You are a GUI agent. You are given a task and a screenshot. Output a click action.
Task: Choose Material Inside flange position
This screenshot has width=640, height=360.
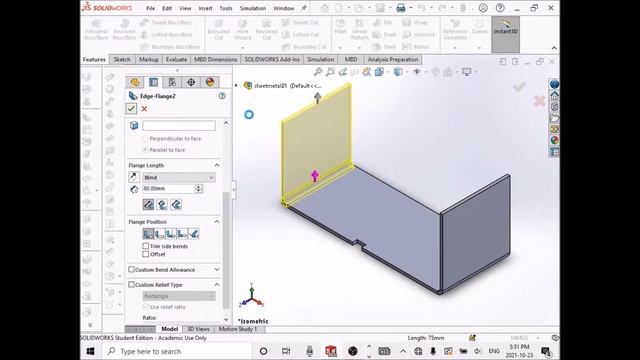coord(148,234)
